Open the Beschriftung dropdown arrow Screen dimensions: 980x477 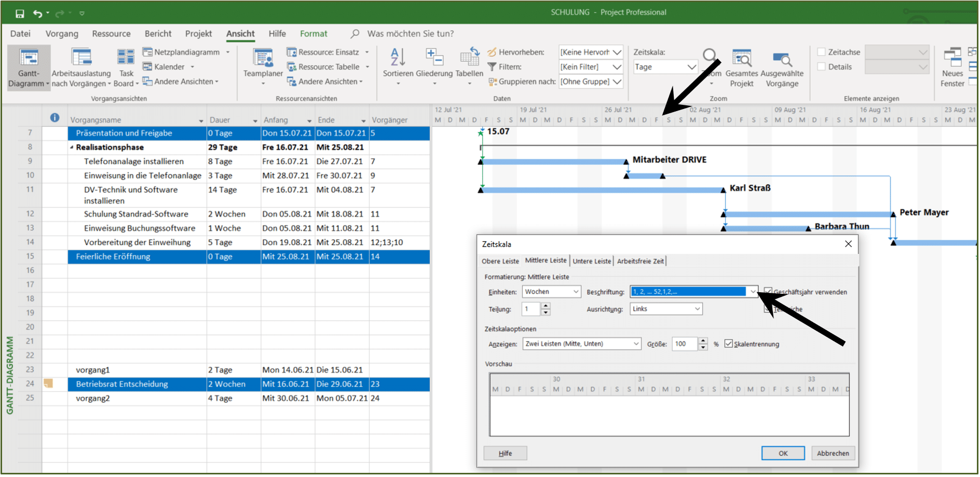(753, 292)
